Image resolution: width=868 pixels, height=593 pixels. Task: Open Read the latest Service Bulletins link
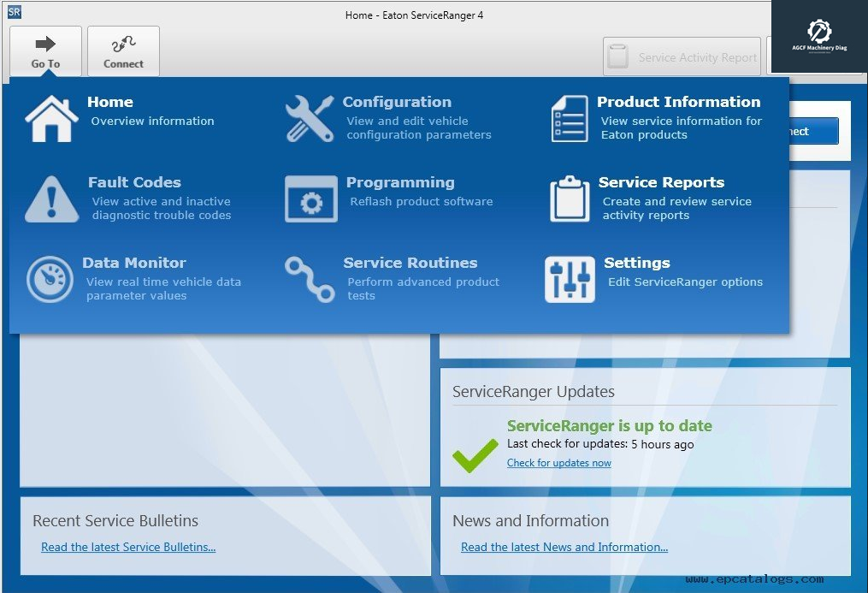point(128,547)
